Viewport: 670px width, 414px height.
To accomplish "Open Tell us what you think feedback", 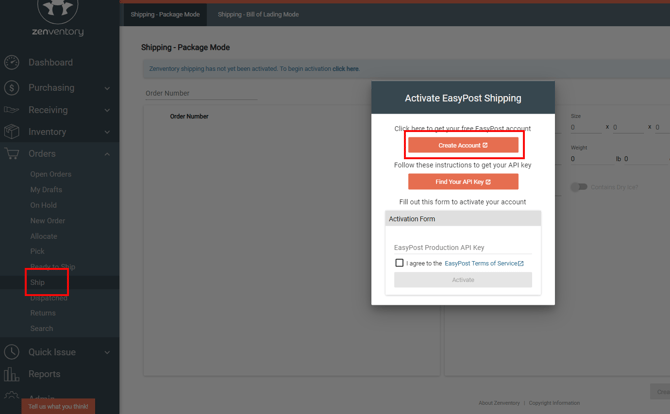I will point(58,406).
